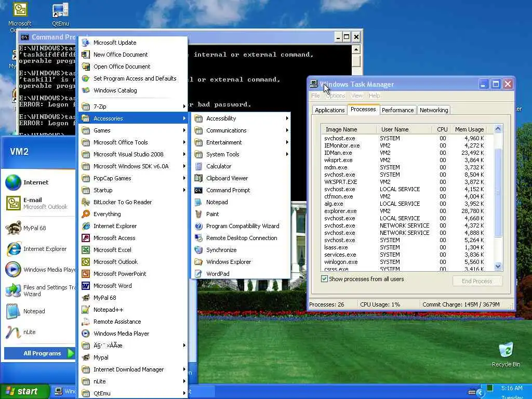Open Microsoft Access from programs list
Viewport: 532px width, 399px height.
[133, 238]
